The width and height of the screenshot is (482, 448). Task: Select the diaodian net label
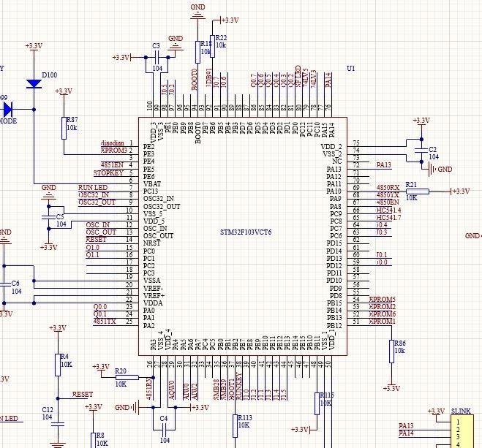[113, 143]
